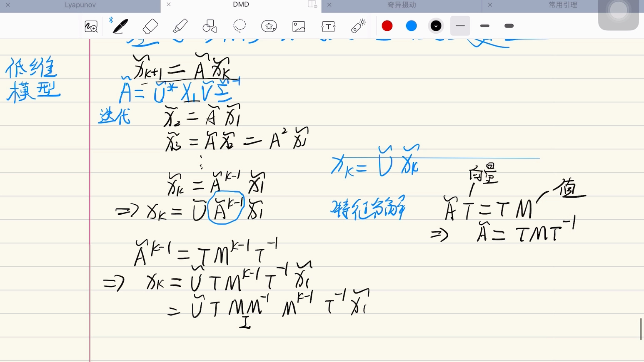Toggle the thin stroke thickness
Screen dimensions: 644x362
click(x=460, y=26)
